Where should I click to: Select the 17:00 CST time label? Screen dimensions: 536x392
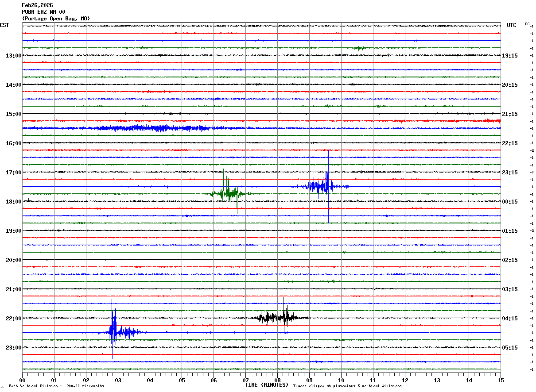tap(13, 173)
